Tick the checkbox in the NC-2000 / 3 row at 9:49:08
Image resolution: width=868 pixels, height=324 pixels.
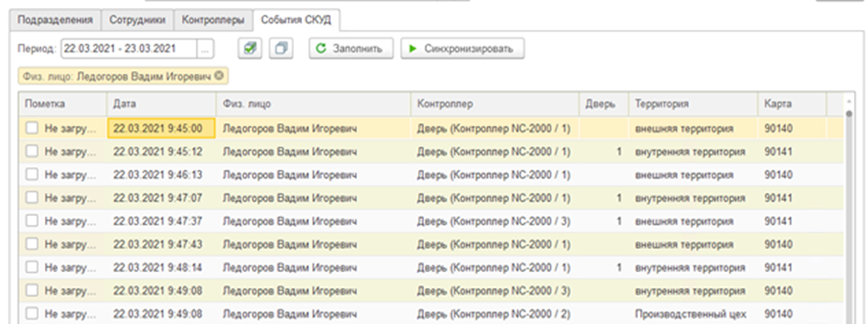coord(32,291)
